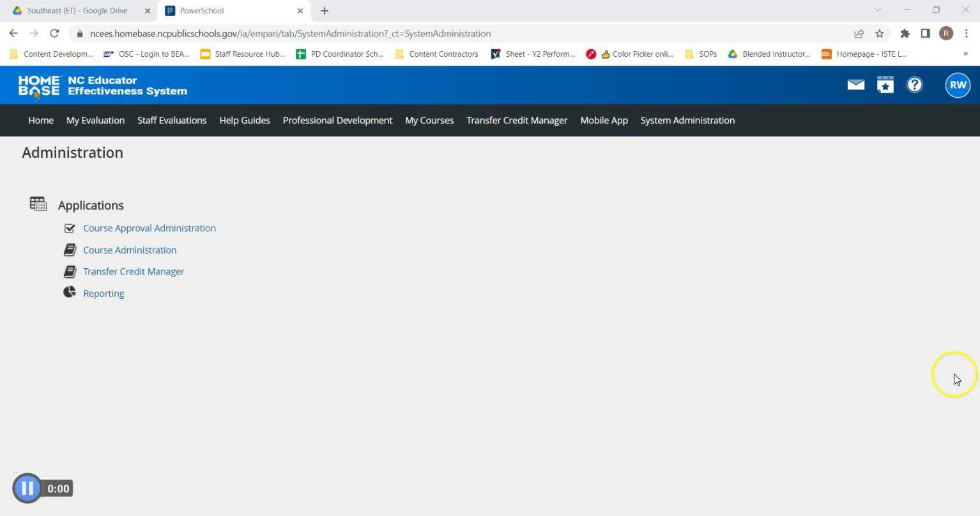
Task: Close the Southeast (ET) Google Drive tab
Action: point(148,11)
